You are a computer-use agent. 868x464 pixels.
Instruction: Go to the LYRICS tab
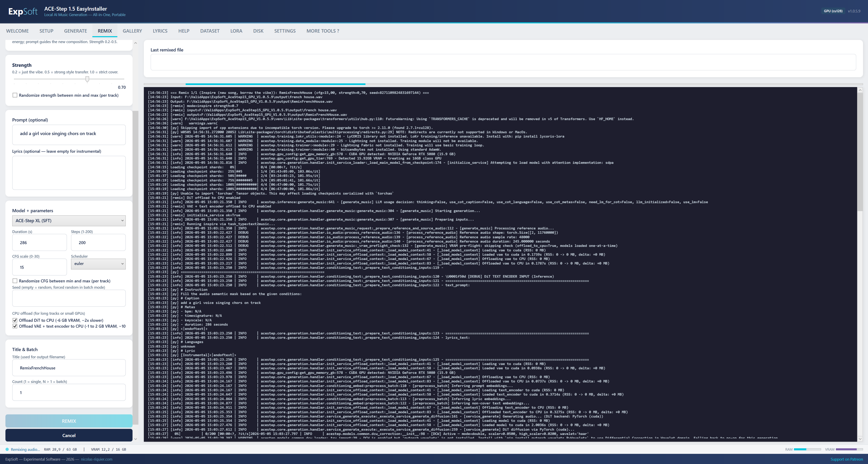tap(160, 31)
